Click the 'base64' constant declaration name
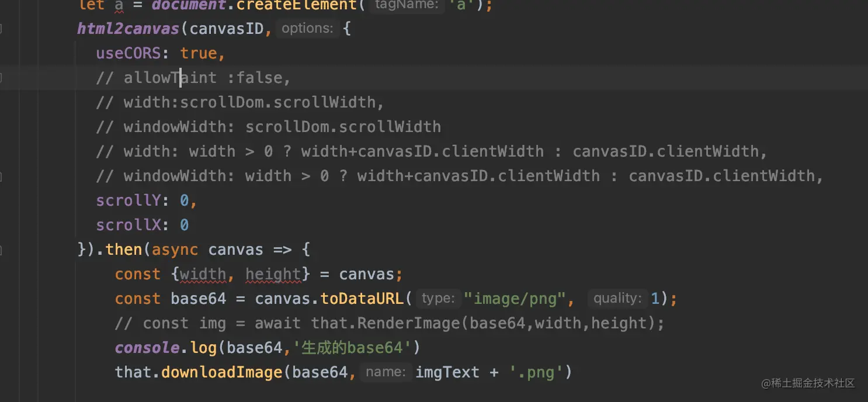 [199, 299]
